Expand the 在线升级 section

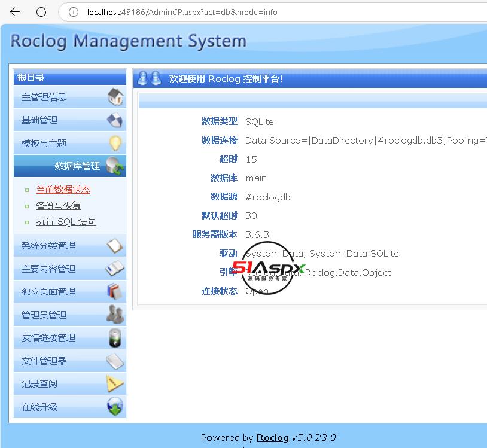pos(70,407)
